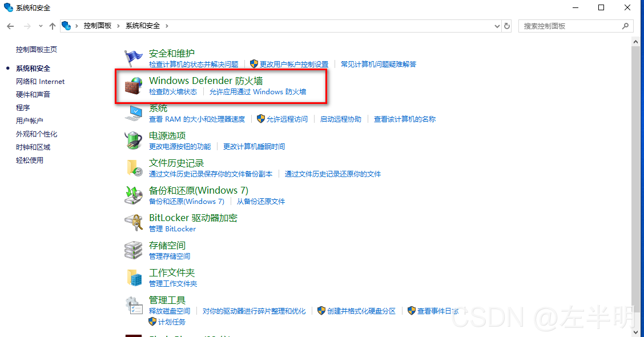The image size is (644, 337).
Task: Click 管理工作文件夹 link
Action: [x=173, y=283]
